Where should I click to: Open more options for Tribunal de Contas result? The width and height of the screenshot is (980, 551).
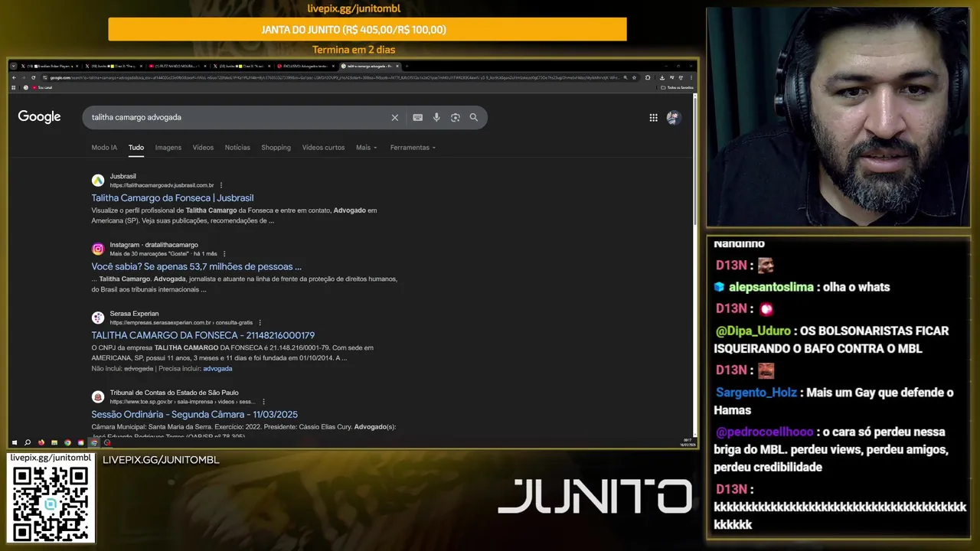pyautogui.click(x=264, y=402)
